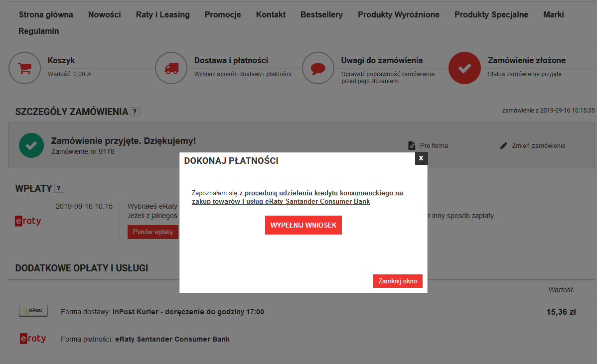Open help icon beside Wpłaty heading

coord(59,188)
